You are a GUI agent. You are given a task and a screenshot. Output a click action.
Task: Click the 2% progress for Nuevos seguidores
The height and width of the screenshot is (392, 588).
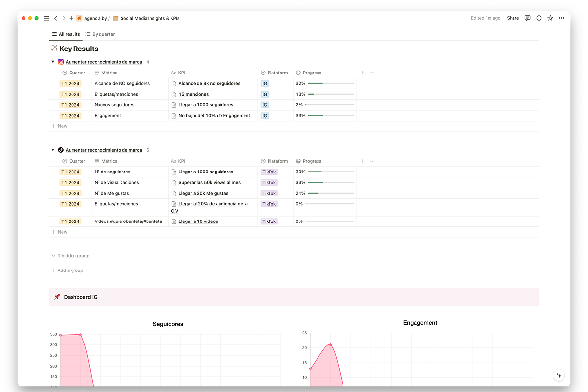[x=324, y=105]
